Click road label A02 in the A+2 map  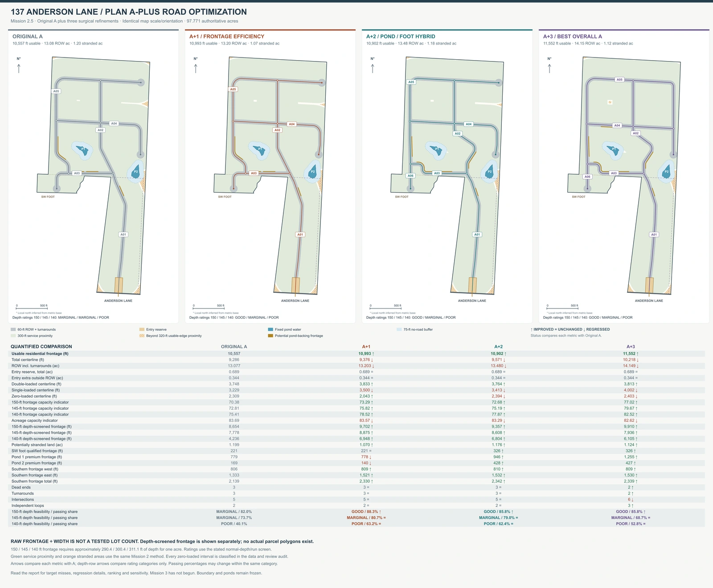(x=457, y=134)
